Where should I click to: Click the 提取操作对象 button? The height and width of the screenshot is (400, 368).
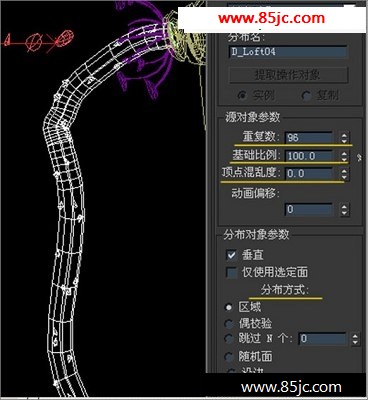click(288, 75)
